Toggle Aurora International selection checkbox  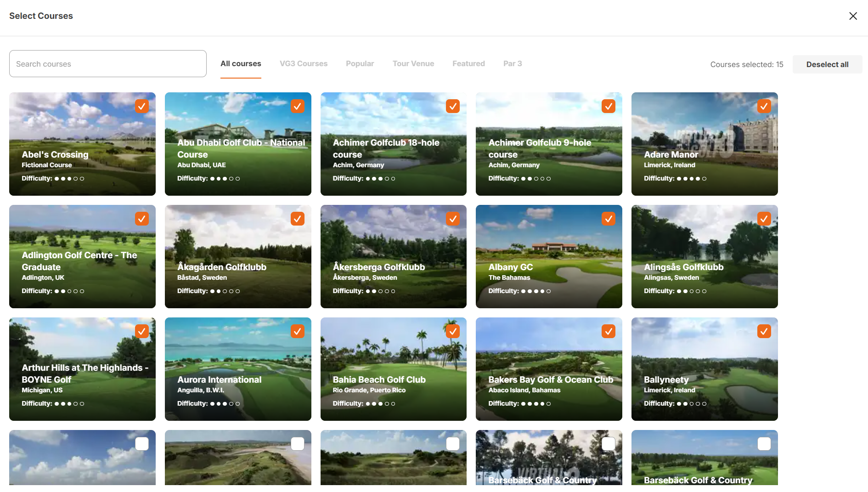coord(298,331)
